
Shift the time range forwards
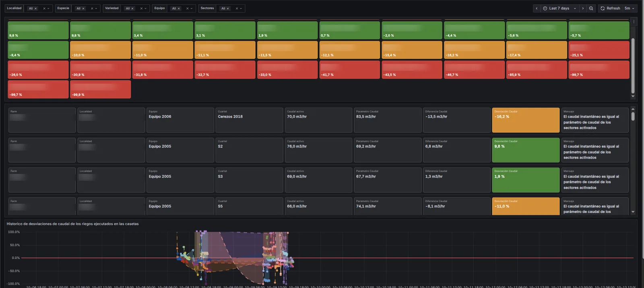click(583, 8)
